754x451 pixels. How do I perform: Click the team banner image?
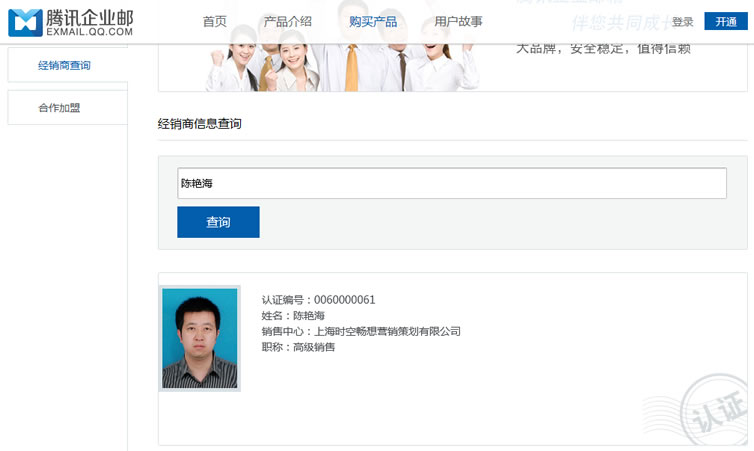click(452, 67)
